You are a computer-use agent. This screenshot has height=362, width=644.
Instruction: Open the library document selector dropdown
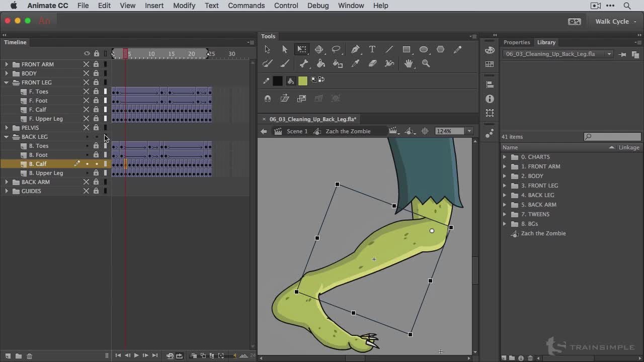pos(609,54)
